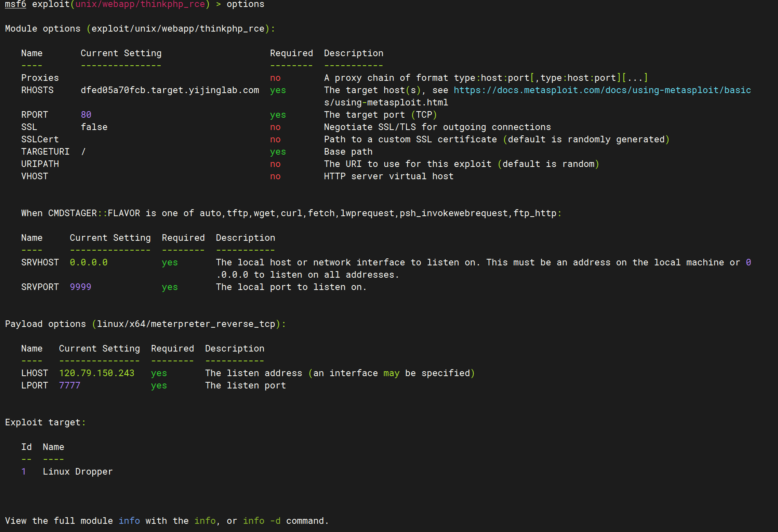
Task: Click the typed "options" command on the prompt line
Action: point(245,5)
